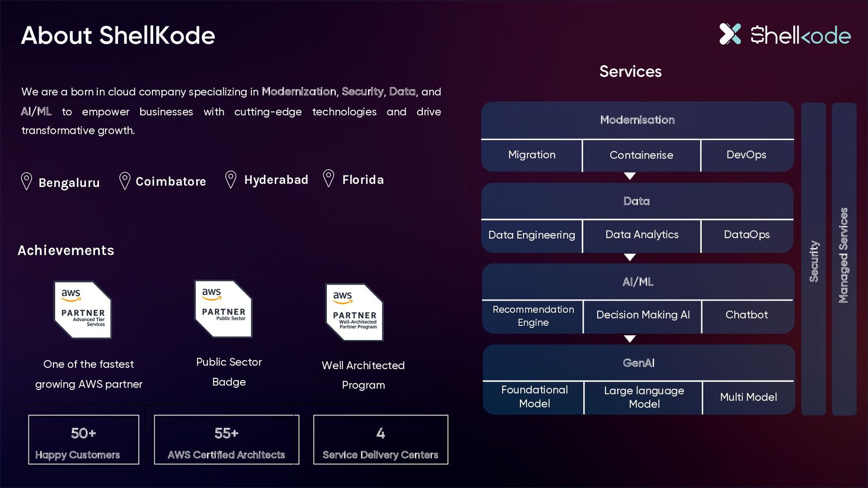The image size is (868, 488).
Task: Select the AWS Well-Architected Partner Program badge
Action: coord(354,312)
